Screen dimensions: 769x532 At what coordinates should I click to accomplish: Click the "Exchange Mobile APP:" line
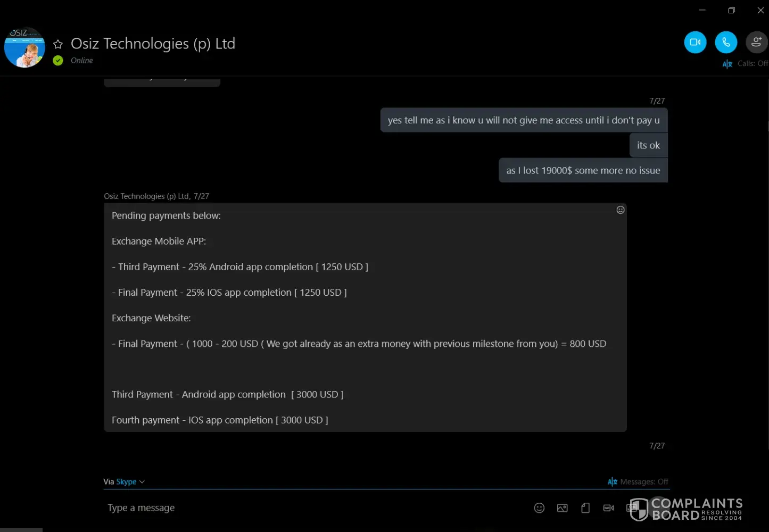tap(159, 241)
